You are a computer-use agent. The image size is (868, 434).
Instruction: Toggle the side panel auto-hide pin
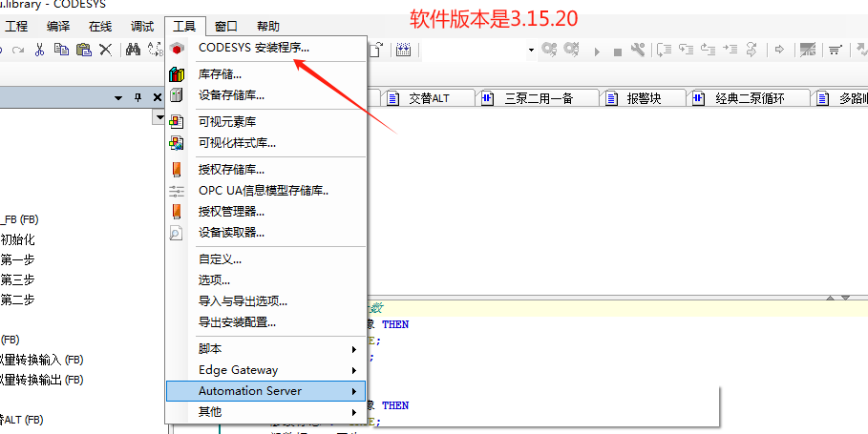(x=138, y=98)
